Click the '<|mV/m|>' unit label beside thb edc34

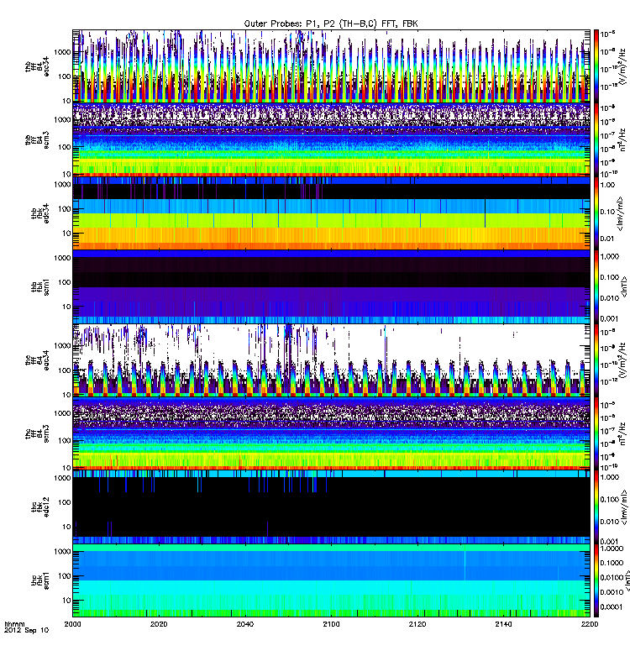(619, 213)
